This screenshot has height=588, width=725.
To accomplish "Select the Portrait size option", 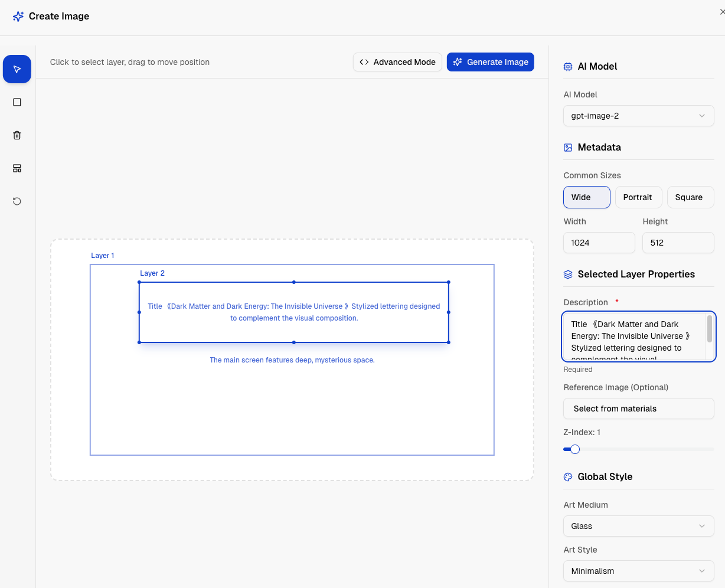I will (638, 197).
